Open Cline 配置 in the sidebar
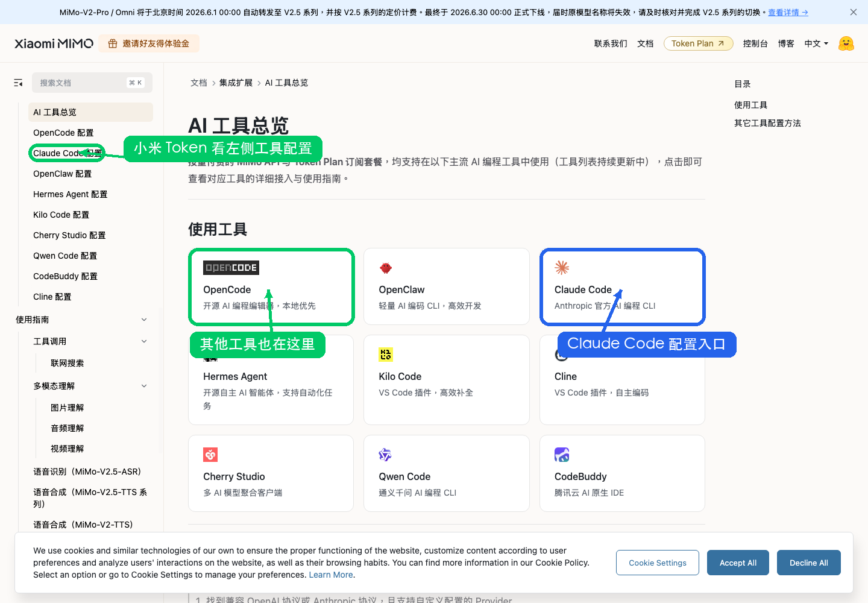 tap(52, 297)
